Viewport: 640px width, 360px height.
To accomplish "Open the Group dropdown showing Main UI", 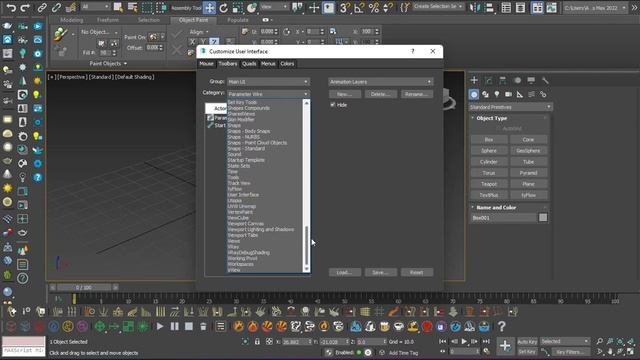I will pos(268,82).
